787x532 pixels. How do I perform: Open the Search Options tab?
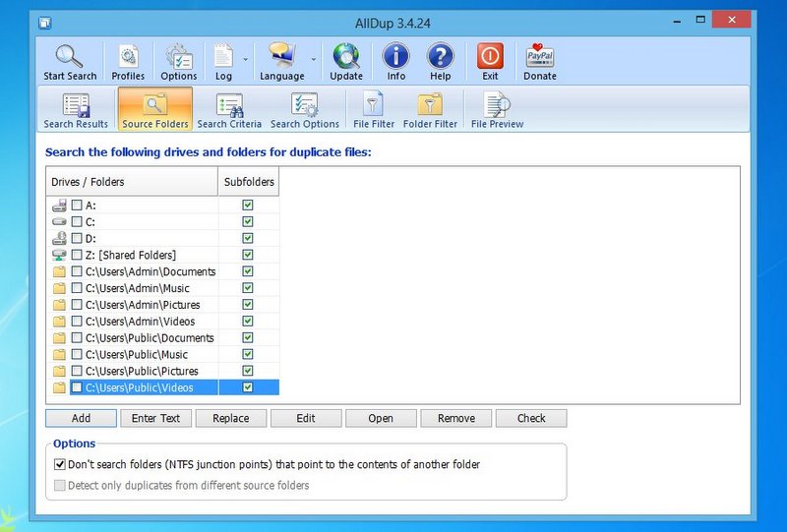[305, 109]
